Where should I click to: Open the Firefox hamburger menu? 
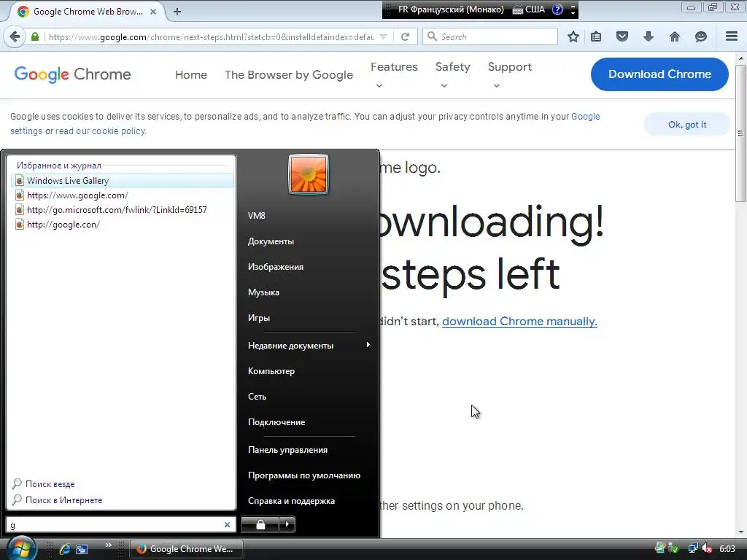coord(732,36)
